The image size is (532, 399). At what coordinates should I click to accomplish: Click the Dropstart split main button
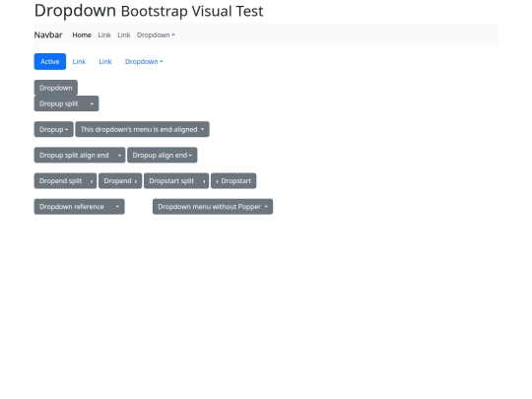(171, 181)
